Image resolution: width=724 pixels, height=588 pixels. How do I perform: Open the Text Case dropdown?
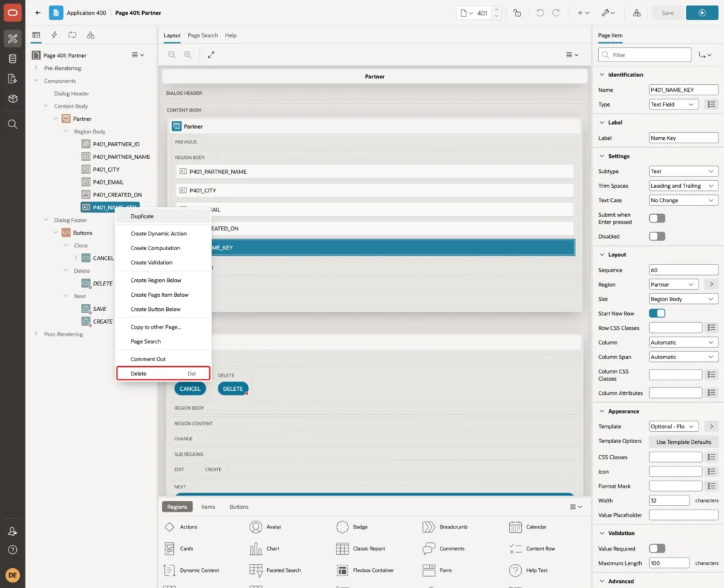684,200
